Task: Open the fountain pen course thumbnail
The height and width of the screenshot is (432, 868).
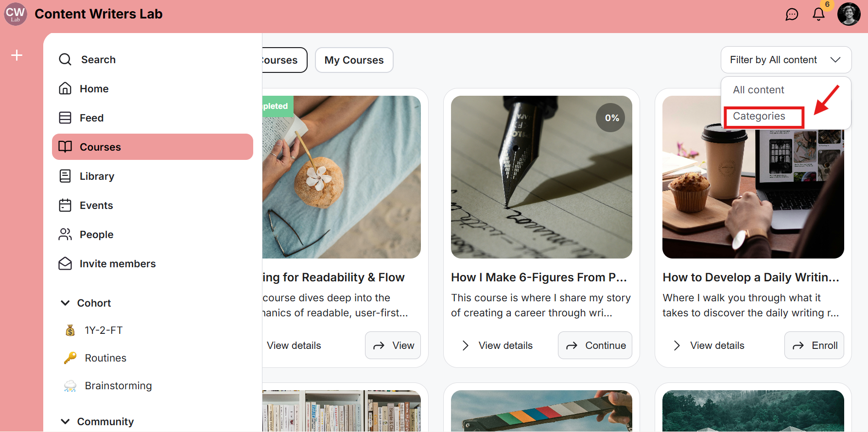Action: click(x=541, y=177)
